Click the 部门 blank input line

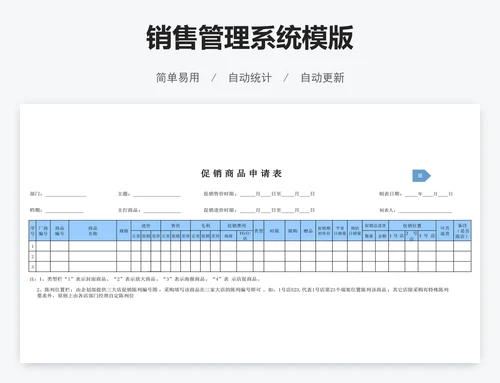(x=66, y=194)
